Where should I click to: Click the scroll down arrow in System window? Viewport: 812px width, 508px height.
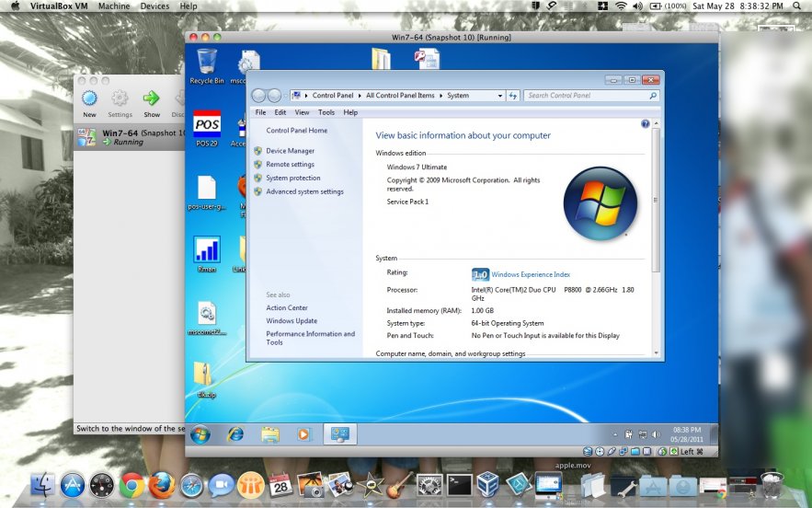tap(656, 353)
